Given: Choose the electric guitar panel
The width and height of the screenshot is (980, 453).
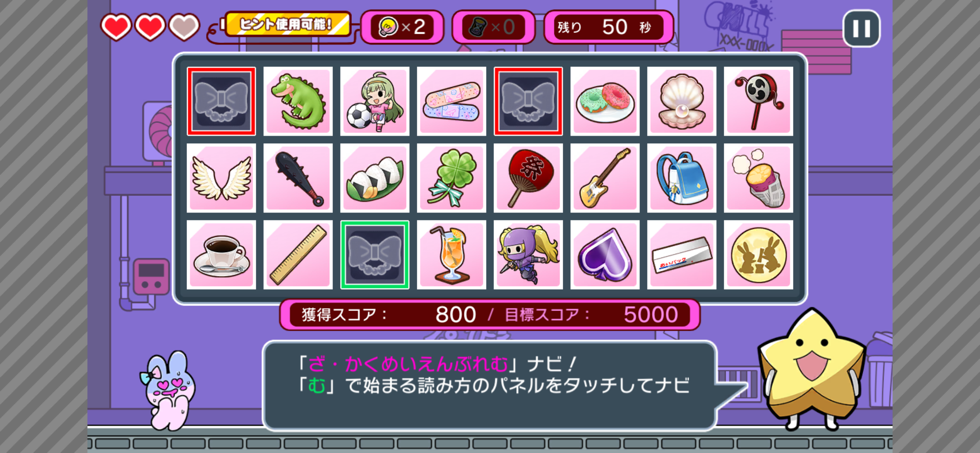Looking at the screenshot, I should pyautogui.click(x=605, y=178).
